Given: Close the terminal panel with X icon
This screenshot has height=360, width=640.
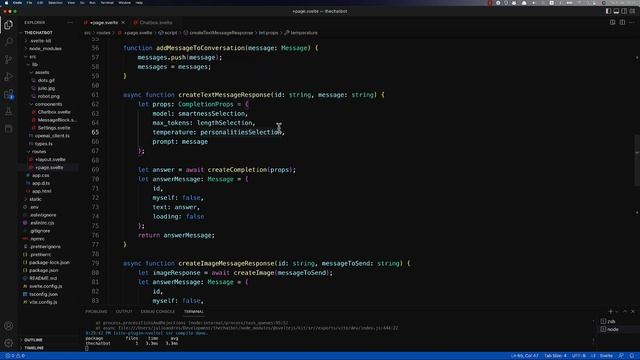Looking at the screenshot, I should 633,311.
